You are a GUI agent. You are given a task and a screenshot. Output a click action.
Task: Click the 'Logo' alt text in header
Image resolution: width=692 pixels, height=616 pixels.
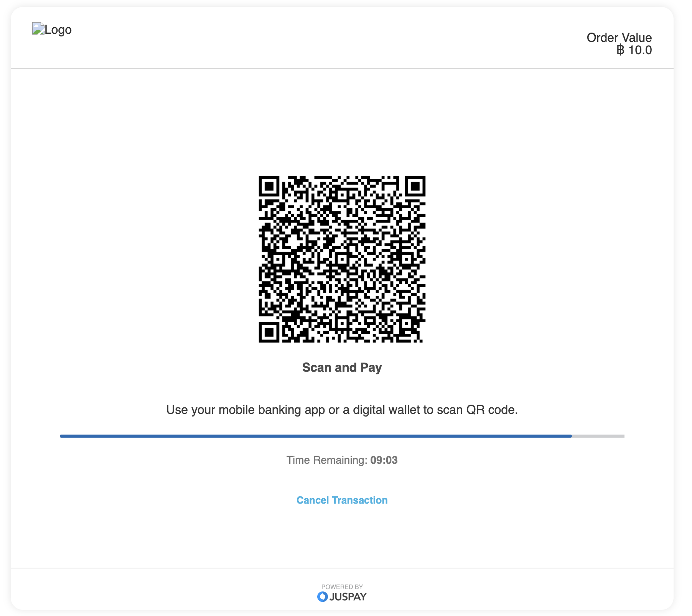(x=58, y=30)
